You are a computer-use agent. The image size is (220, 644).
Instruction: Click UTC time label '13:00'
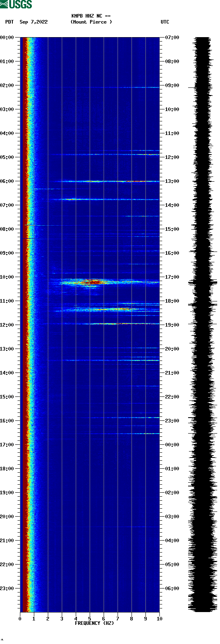(x=172, y=181)
